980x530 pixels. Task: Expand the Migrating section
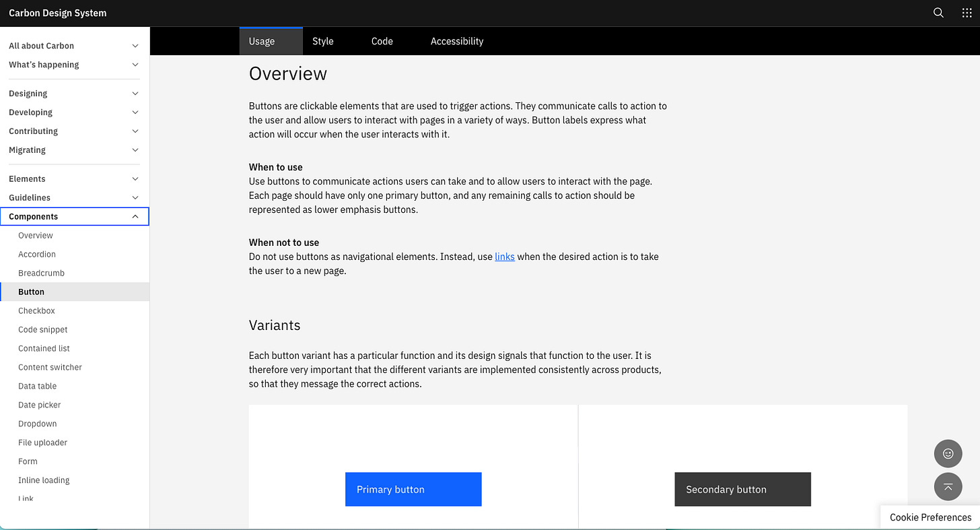[x=74, y=150]
